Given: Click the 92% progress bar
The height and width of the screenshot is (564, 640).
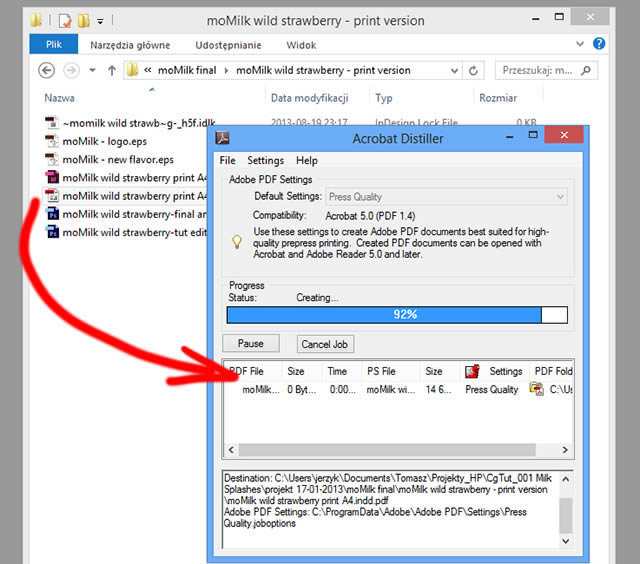Looking at the screenshot, I should (x=397, y=315).
